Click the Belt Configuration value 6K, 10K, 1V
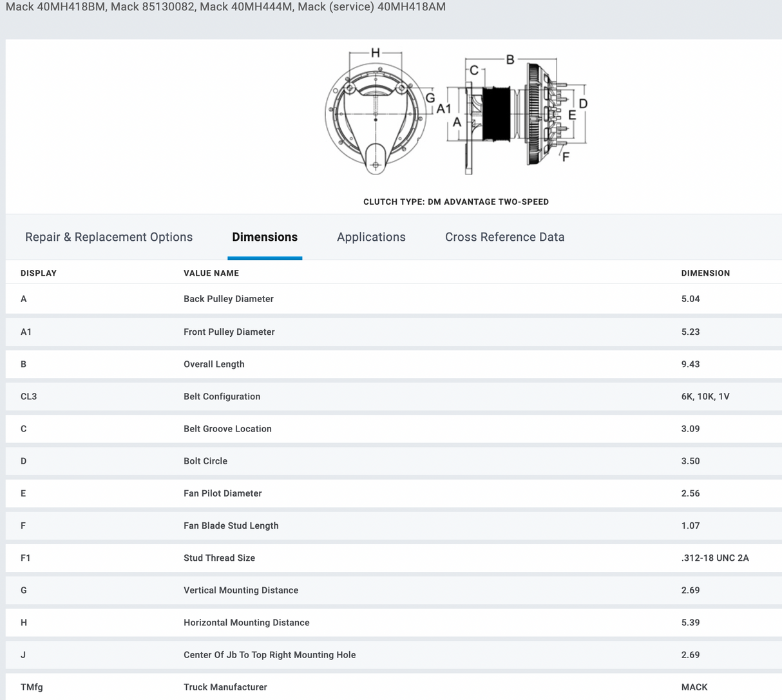 [705, 397]
